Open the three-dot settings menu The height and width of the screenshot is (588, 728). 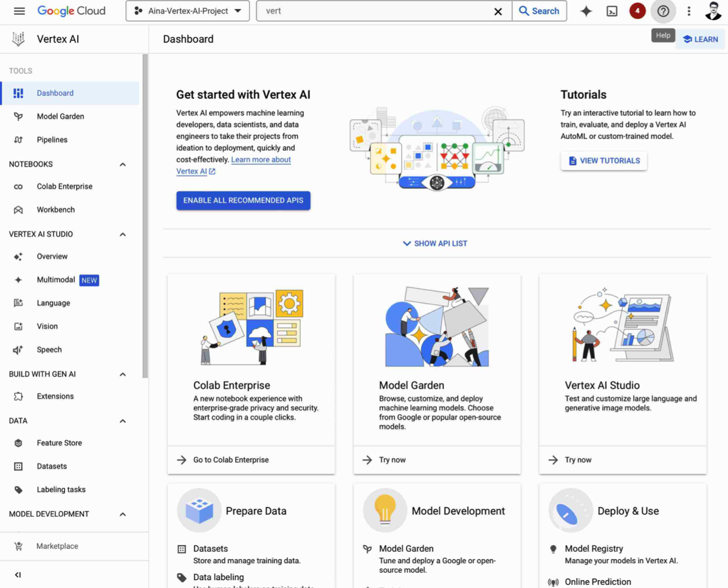(x=689, y=11)
